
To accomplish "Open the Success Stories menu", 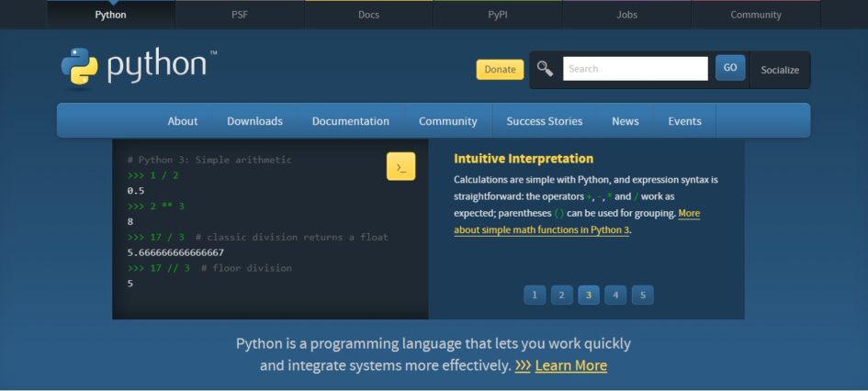I will pyautogui.click(x=544, y=121).
